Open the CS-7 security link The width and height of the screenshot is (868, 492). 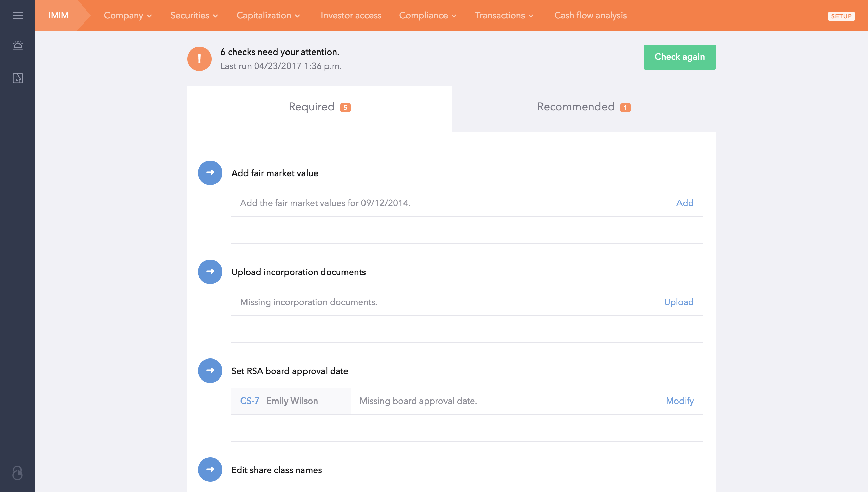tap(250, 401)
